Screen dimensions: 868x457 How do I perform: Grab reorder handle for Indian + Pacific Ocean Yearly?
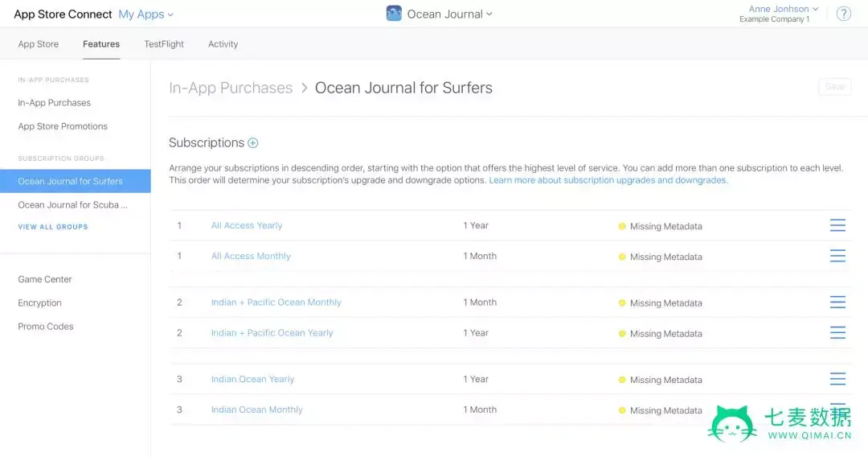[x=837, y=332]
